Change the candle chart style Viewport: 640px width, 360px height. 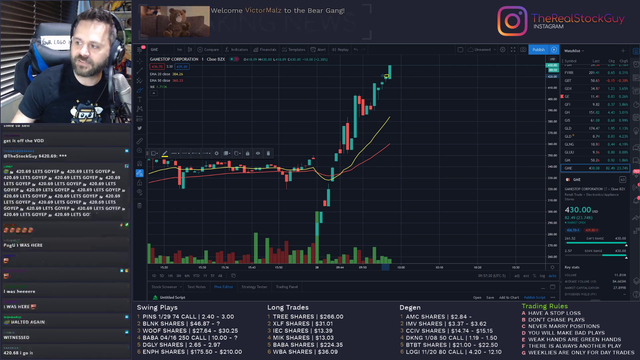(x=190, y=49)
